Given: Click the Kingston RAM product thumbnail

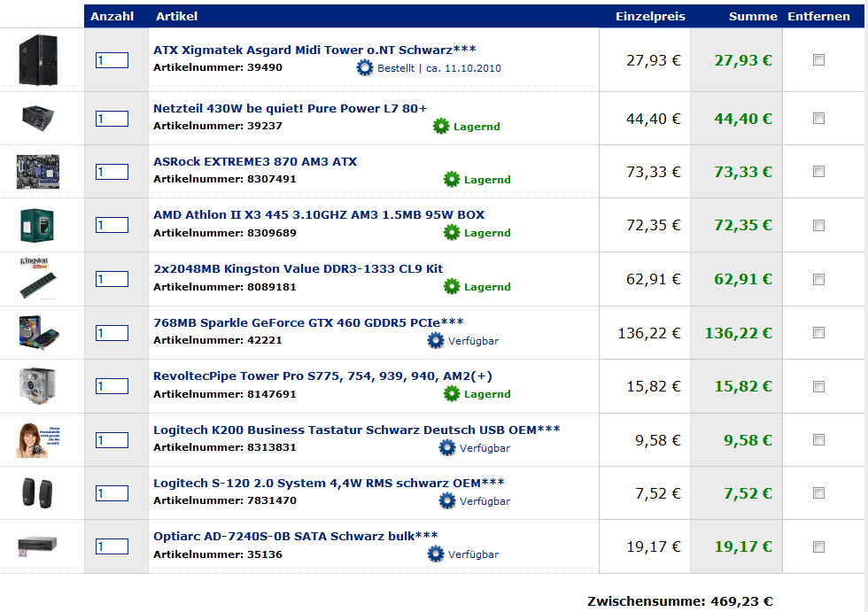Looking at the screenshot, I should [x=39, y=278].
